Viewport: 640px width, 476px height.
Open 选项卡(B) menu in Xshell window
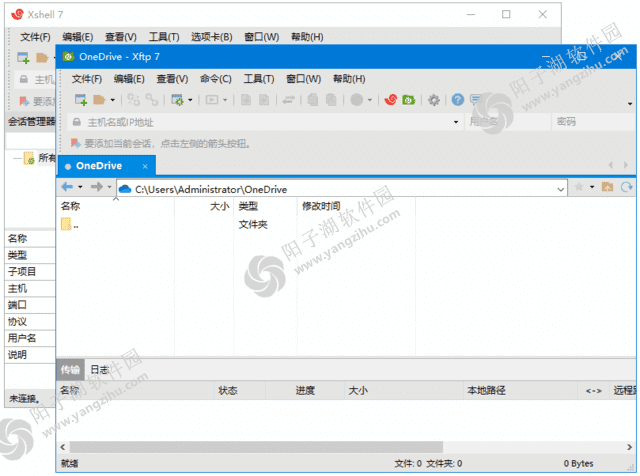[x=211, y=37]
